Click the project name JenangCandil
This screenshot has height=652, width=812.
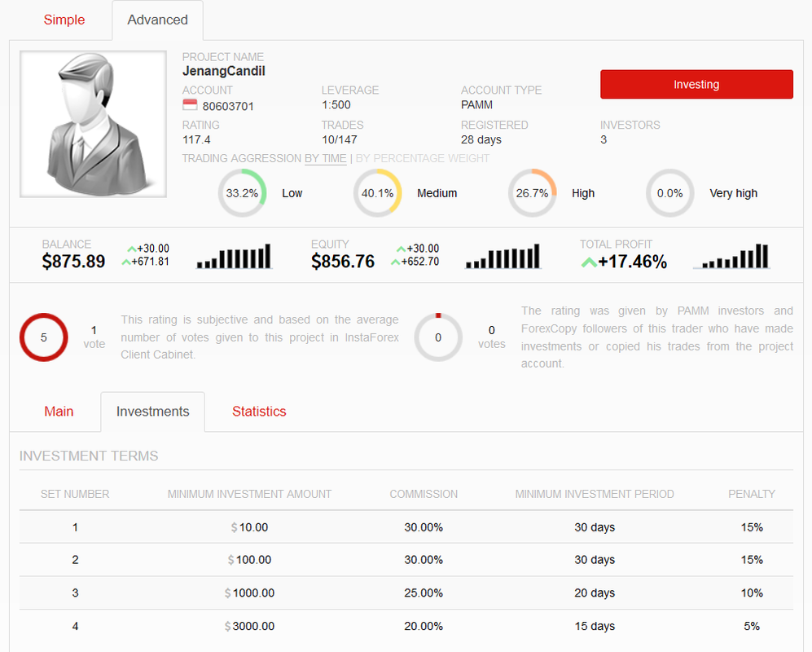click(224, 71)
